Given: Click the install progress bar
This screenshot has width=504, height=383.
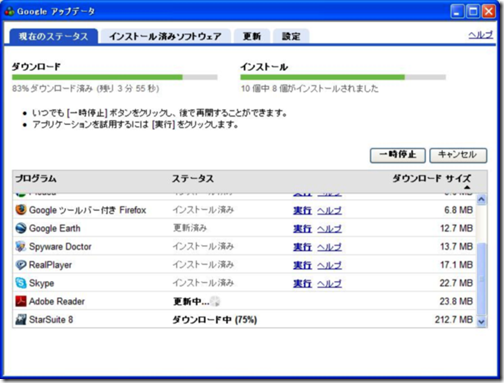Looking at the screenshot, I should (x=343, y=77).
